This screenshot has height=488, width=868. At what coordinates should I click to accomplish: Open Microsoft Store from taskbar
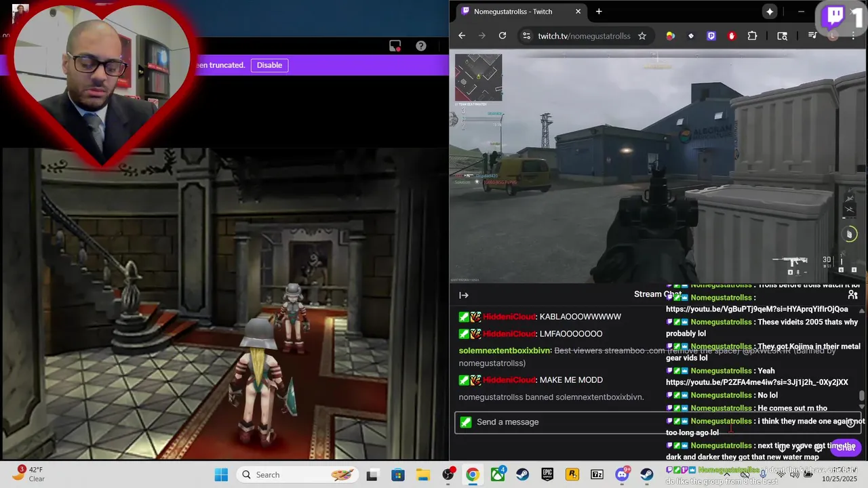pos(397,474)
